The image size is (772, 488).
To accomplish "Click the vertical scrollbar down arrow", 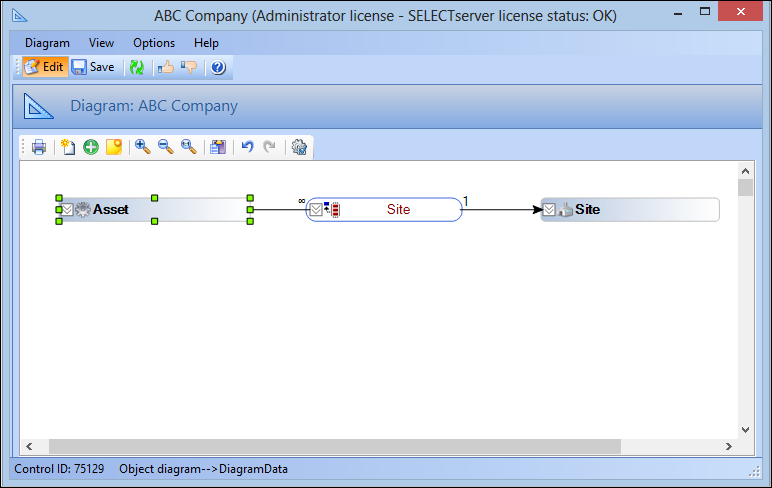I will click(x=745, y=430).
